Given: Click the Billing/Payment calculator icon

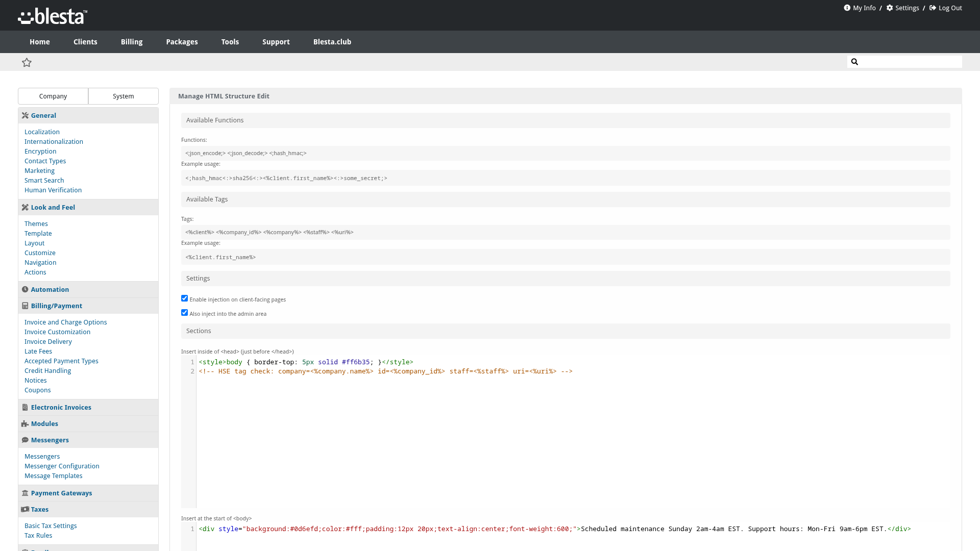Looking at the screenshot, I should (25, 306).
